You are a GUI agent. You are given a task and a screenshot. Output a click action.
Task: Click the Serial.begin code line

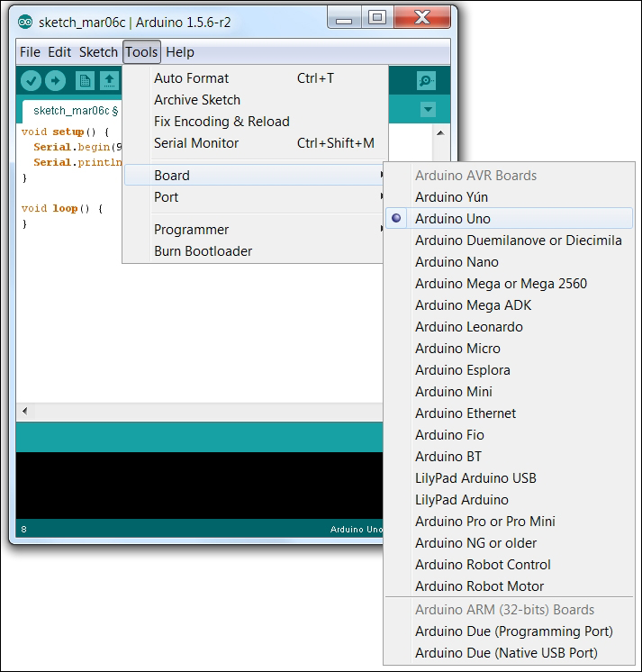point(77,147)
